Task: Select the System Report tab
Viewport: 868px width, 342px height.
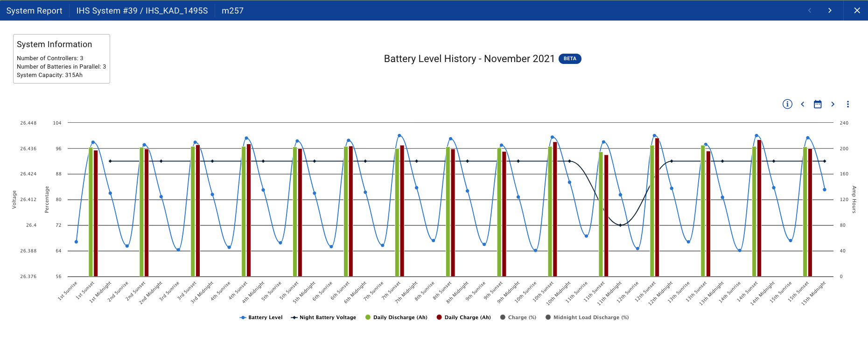Action: click(x=34, y=10)
